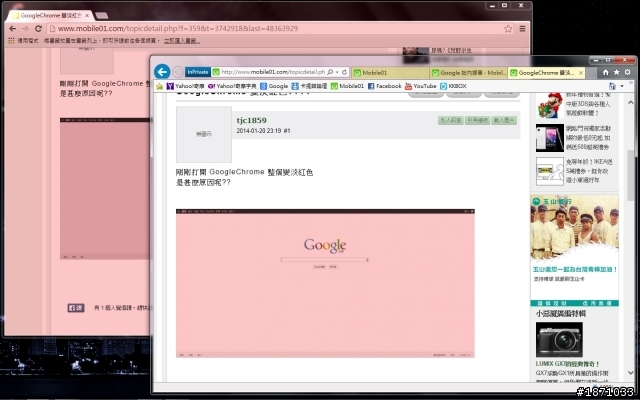The image size is (640, 400).
Task: Click the IKEA sidebar article thumbnail
Action: 550,171
